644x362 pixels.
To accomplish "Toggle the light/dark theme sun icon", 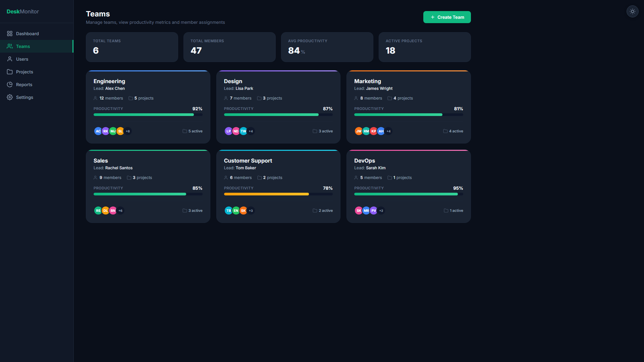I will click(632, 11).
